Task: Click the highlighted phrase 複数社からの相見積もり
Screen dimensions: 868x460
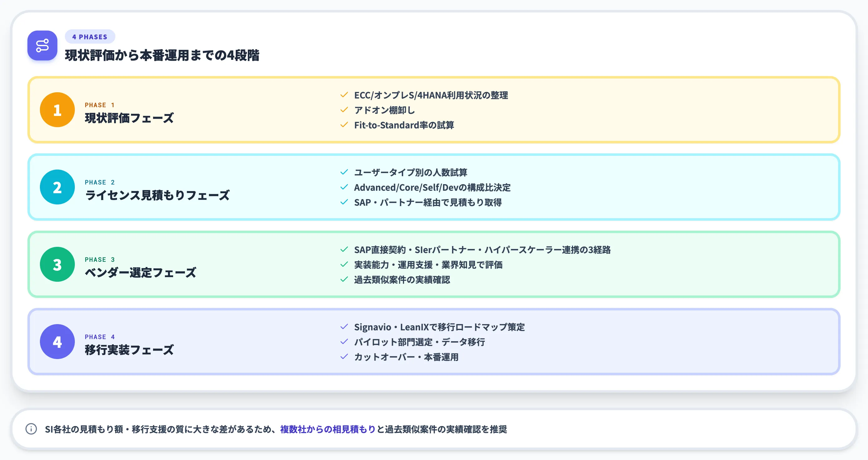Action: pos(327,429)
